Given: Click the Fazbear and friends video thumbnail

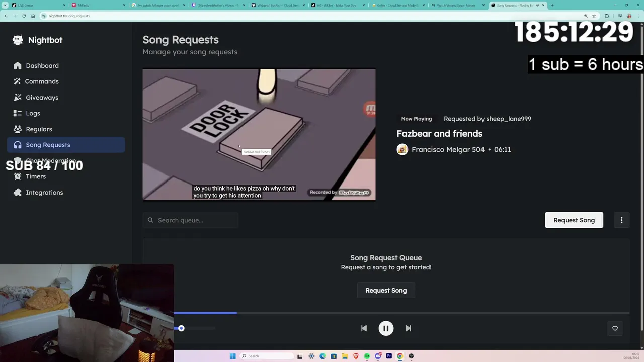Looking at the screenshot, I should tap(259, 135).
